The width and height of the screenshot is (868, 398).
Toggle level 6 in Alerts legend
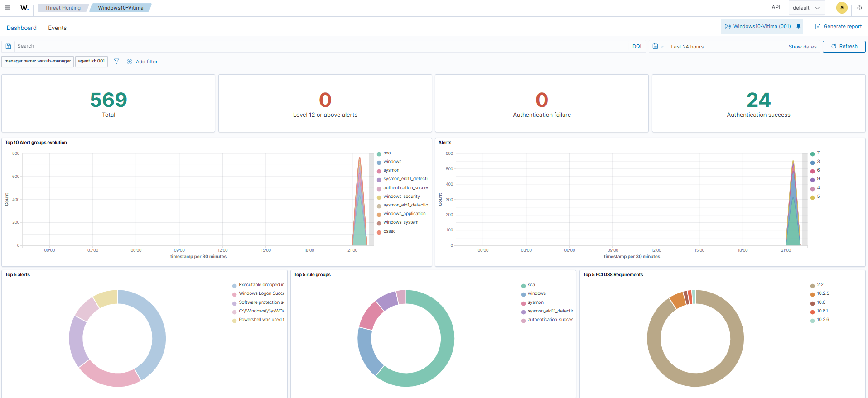click(x=815, y=170)
